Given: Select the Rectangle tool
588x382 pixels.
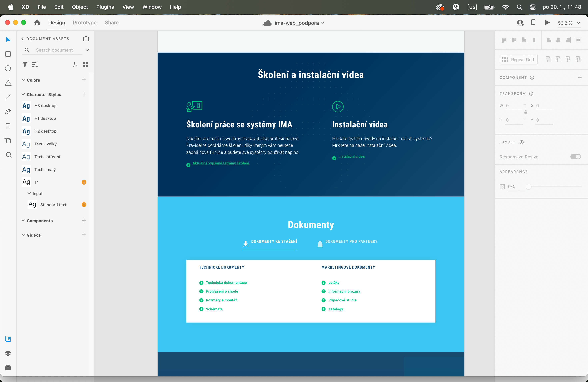Looking at the screenshot, I should coord(8,54).
